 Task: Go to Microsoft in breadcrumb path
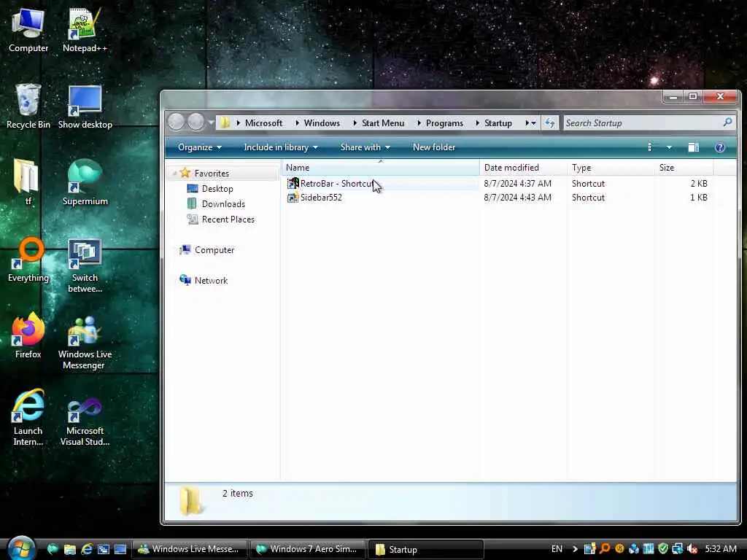(263, 122)
